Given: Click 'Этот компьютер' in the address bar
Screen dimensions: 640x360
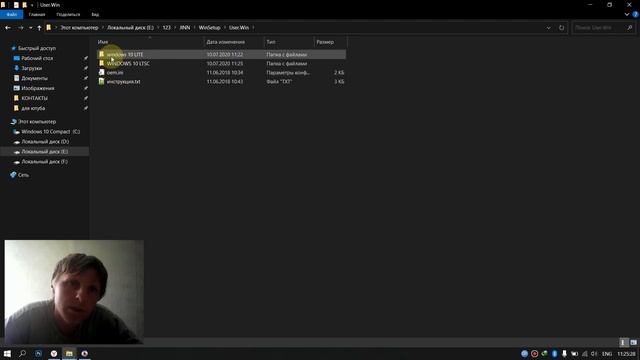Looking at the screenshot, I should pyautogui.click(x=79, y=28).
